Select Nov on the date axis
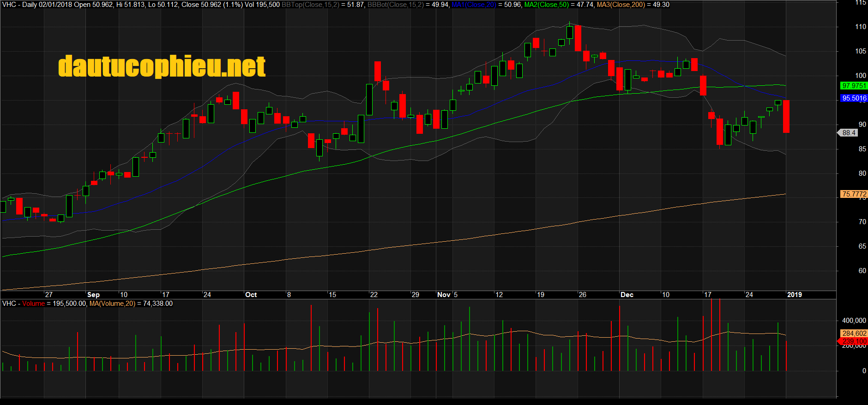Screen dimensions: 868x405 coord(443,295)
